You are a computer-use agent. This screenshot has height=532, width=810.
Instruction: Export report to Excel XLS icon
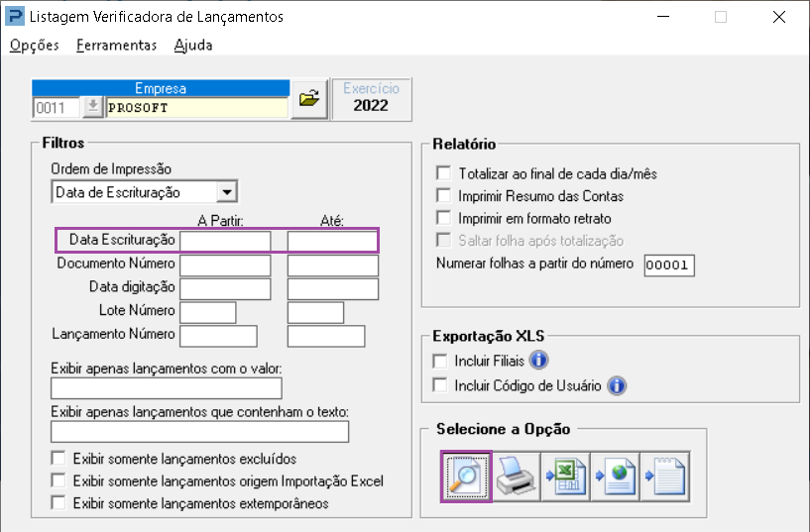point(566,477)
